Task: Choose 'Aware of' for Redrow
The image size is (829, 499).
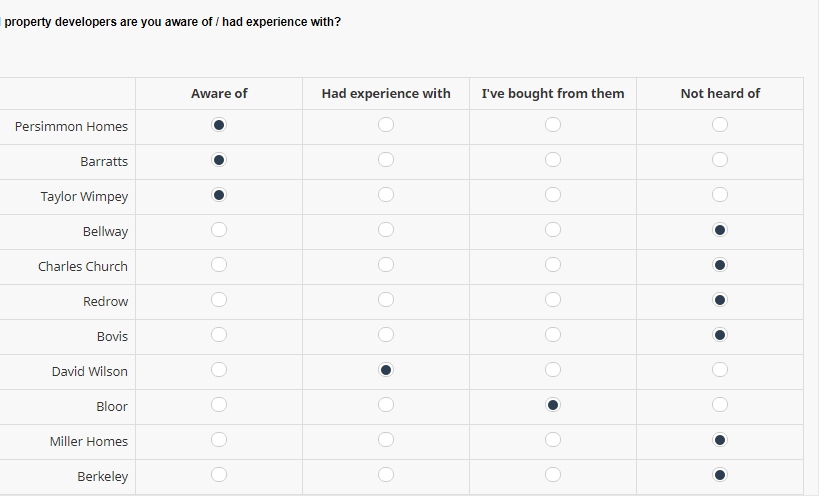Action: pyautogui.click(x=219, y=300)
